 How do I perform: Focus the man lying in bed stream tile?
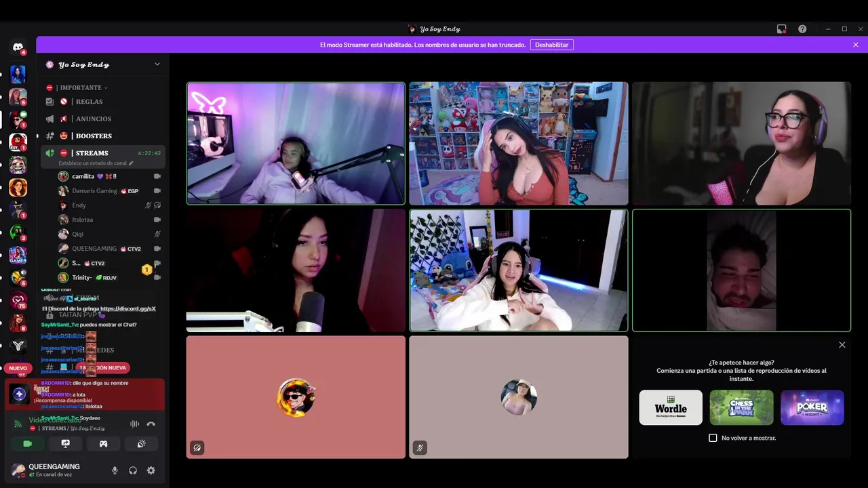741,270
